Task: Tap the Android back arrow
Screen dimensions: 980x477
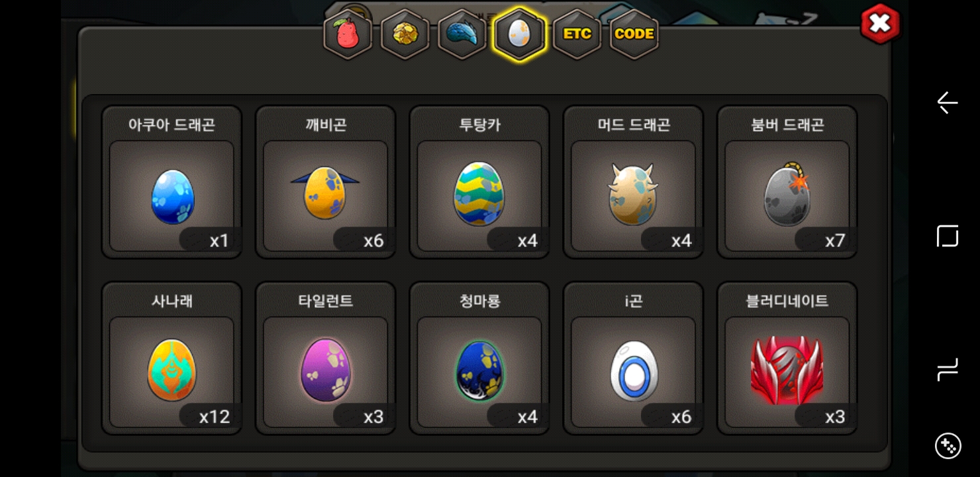Action: click(948, 103)
